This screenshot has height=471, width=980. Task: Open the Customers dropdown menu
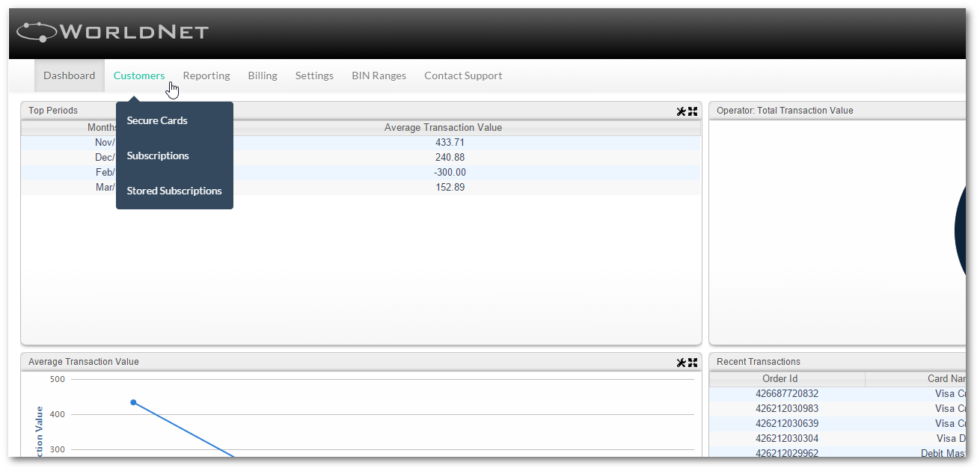139,76
